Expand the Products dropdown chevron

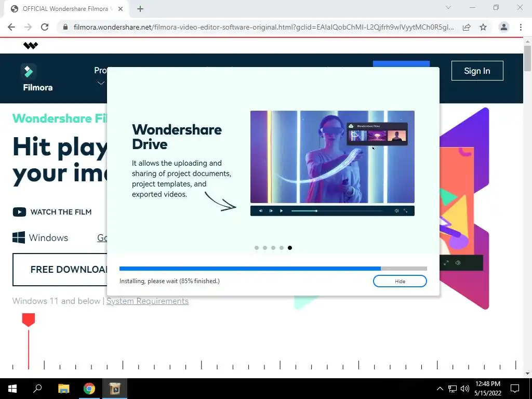[101, 83]
